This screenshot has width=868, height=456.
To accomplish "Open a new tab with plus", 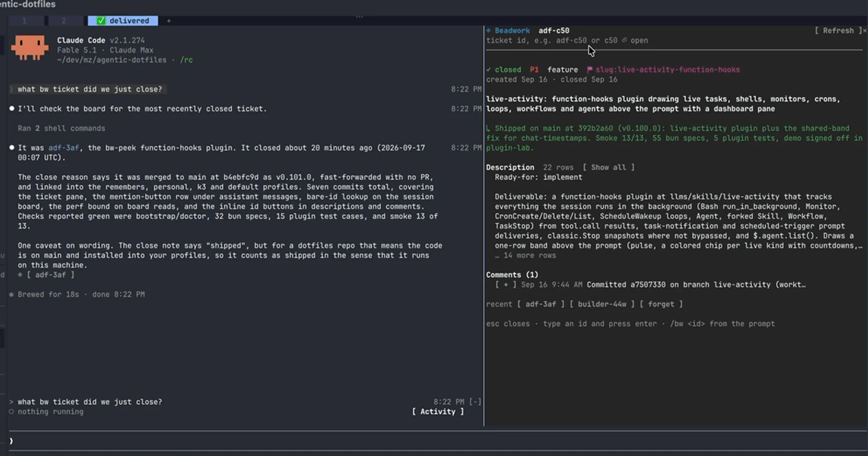I will pyautogui.click(x=169, y=20).
